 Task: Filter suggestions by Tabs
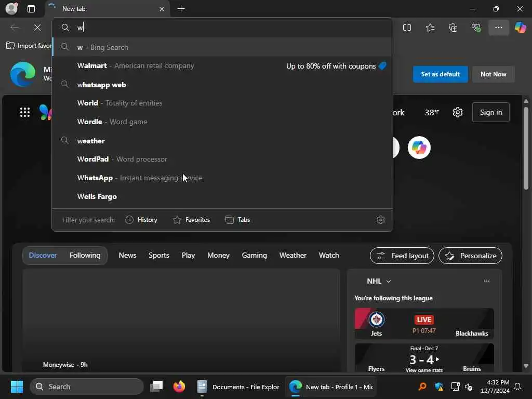pyautogui.click(x=237, y=220)
